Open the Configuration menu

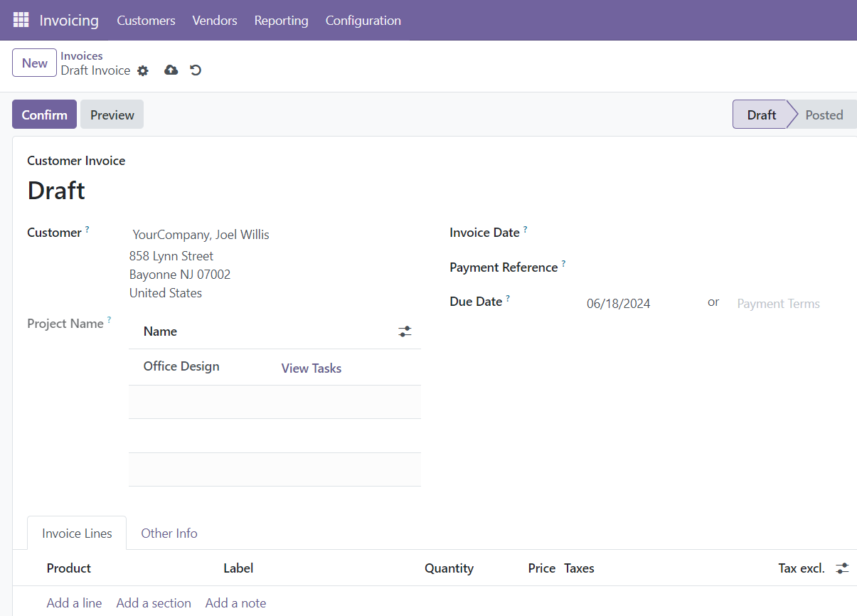(363, 21)
